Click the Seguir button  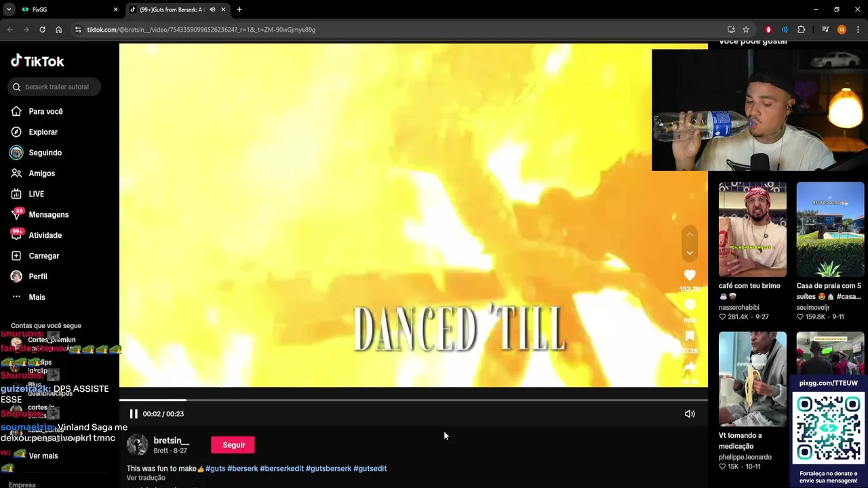(x=233, y=445)
